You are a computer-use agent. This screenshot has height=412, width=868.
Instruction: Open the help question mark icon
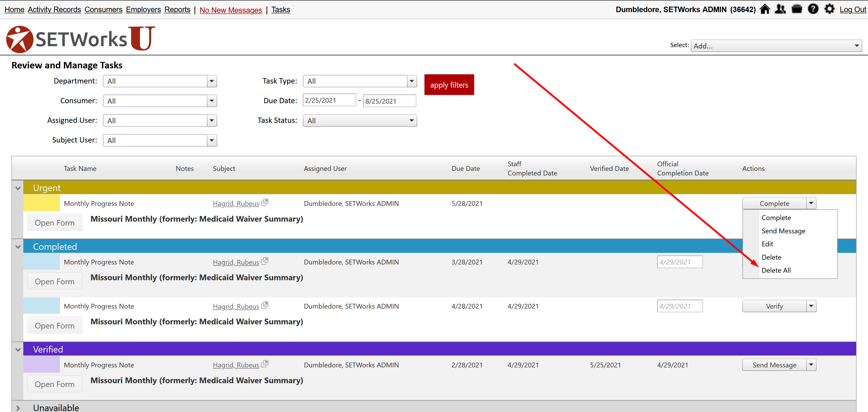(813, 9)
